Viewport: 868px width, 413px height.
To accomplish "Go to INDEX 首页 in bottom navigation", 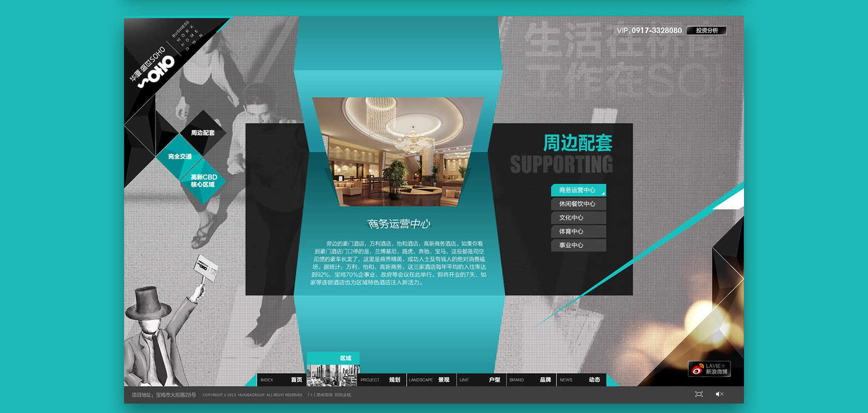I will (282, 380).
